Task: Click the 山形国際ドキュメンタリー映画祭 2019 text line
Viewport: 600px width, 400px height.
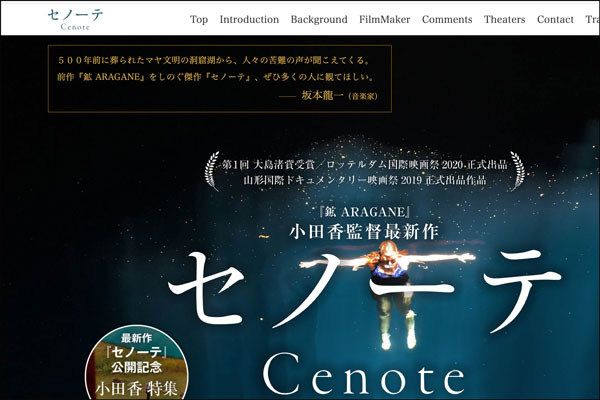Action: pos(364,180)
